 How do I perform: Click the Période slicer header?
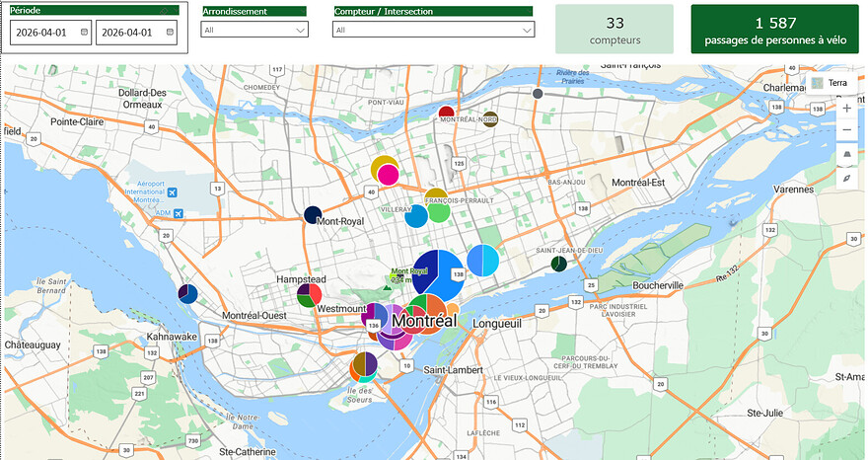coord(94,10)
